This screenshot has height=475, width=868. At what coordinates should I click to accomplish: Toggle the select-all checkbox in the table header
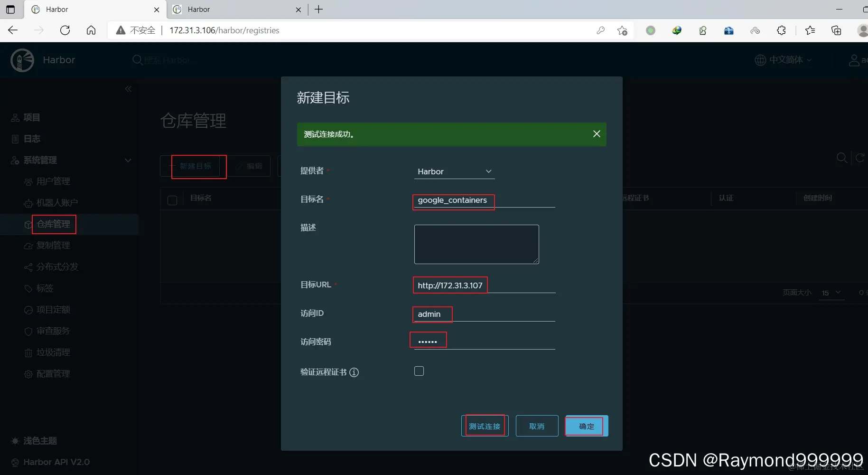(172, 200)
